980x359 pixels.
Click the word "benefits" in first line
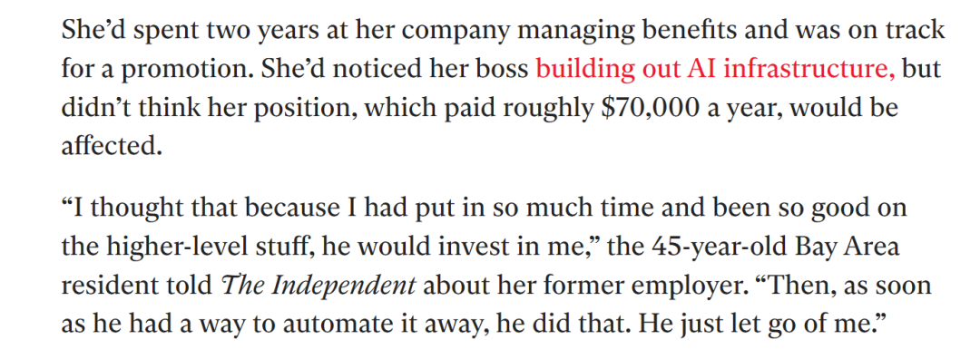click(x=691, y=31)
